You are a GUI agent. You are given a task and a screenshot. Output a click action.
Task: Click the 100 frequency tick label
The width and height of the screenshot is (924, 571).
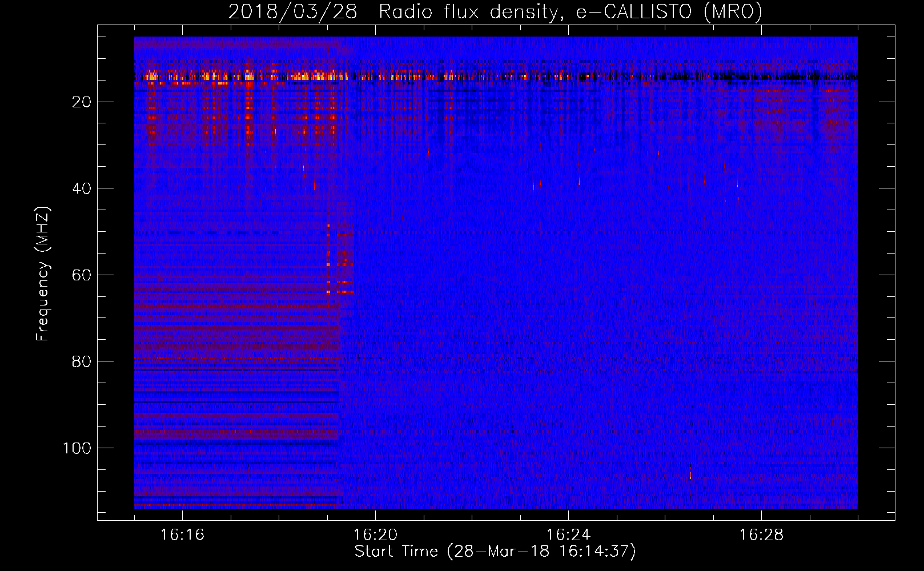[x=77, y=448]
